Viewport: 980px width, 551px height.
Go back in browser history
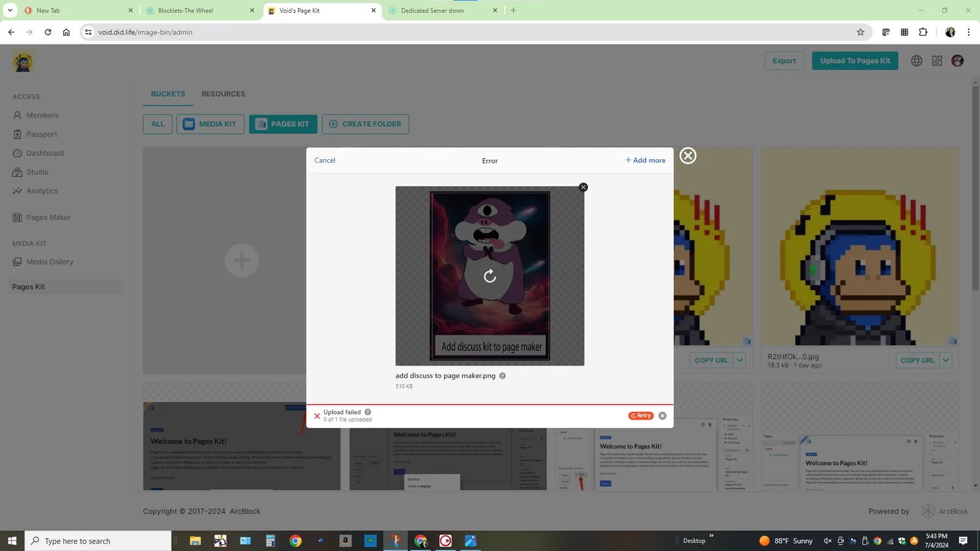(11, 32)
